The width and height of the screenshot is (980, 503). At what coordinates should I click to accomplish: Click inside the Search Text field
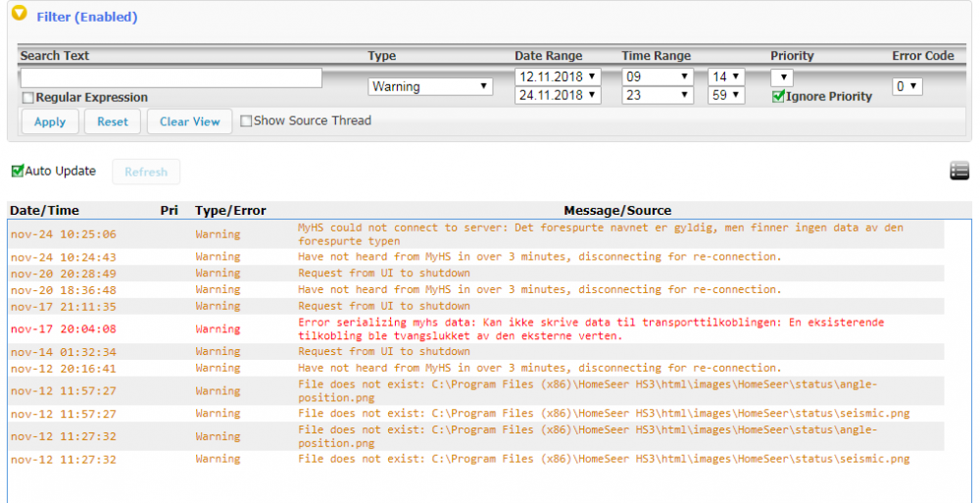point(171,77)
